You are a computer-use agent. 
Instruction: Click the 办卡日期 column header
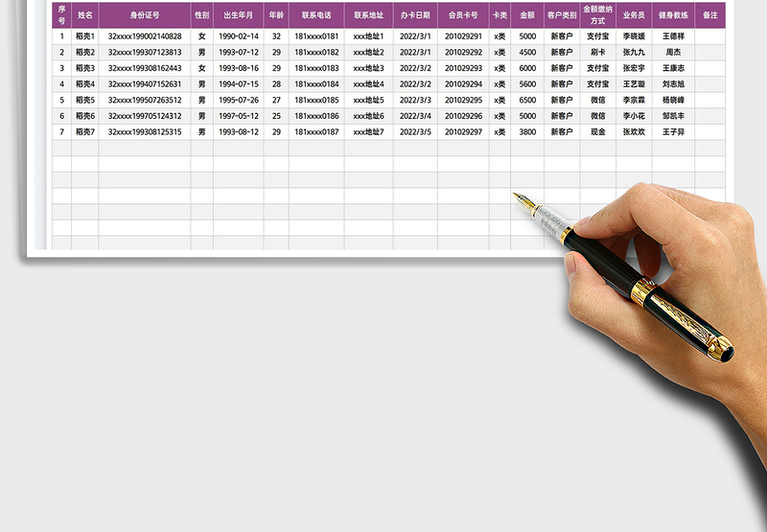(x=416, y=15)
